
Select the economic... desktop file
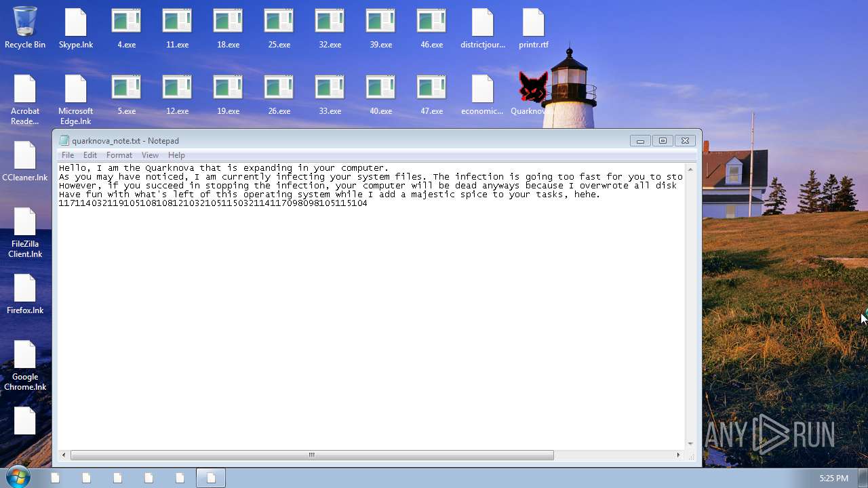(482, 95)
